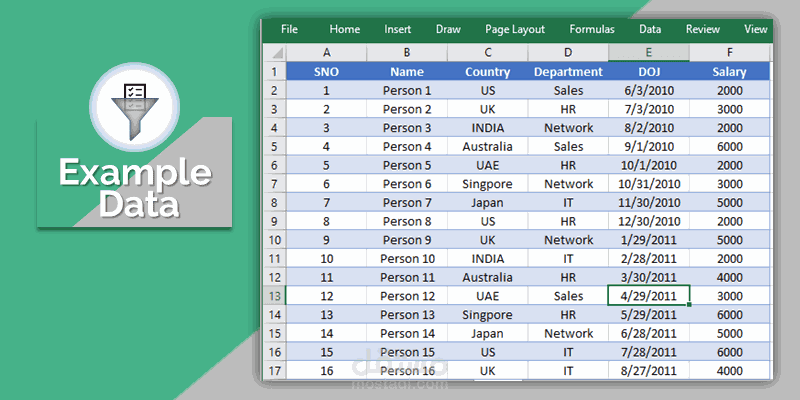Select the Draw tab
Screen dimensions: 800x400
(448, 30)
